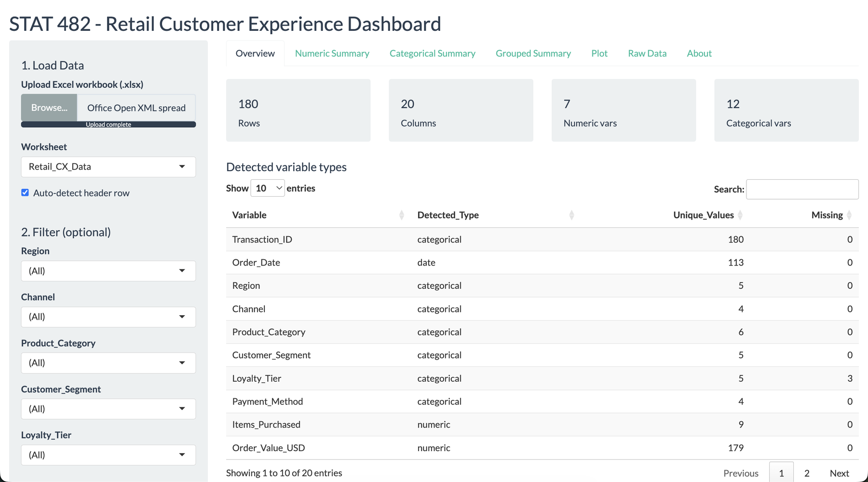Go to the Previous table page
The image size is (868, 482).
tap(741, 473)
